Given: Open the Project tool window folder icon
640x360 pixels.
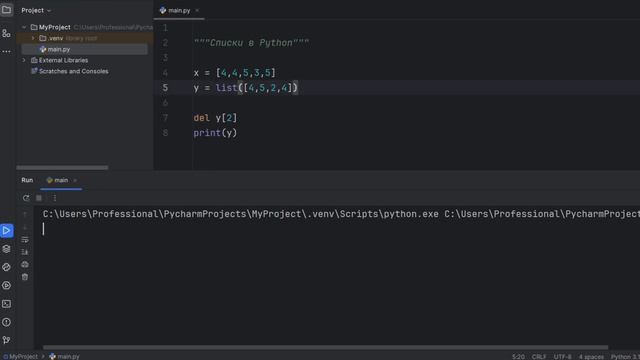Looking at the screenshot, I should (x=7, y=10).
